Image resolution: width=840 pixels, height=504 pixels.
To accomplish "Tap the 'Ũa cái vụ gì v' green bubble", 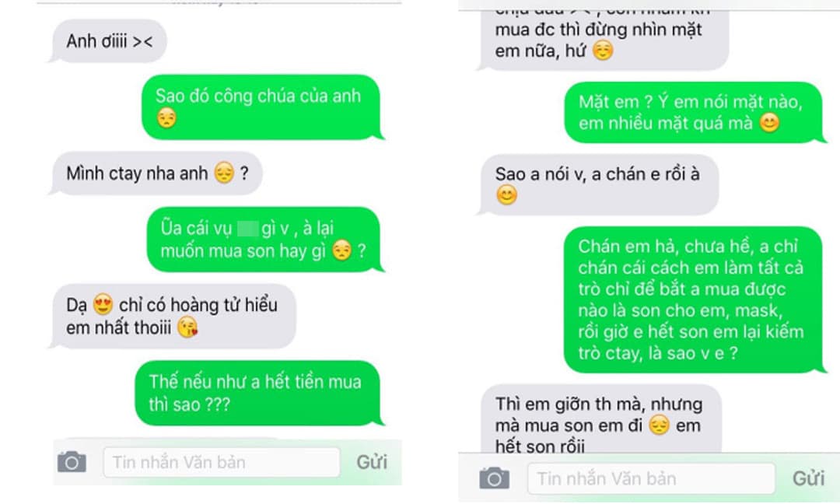I will 265,240.
